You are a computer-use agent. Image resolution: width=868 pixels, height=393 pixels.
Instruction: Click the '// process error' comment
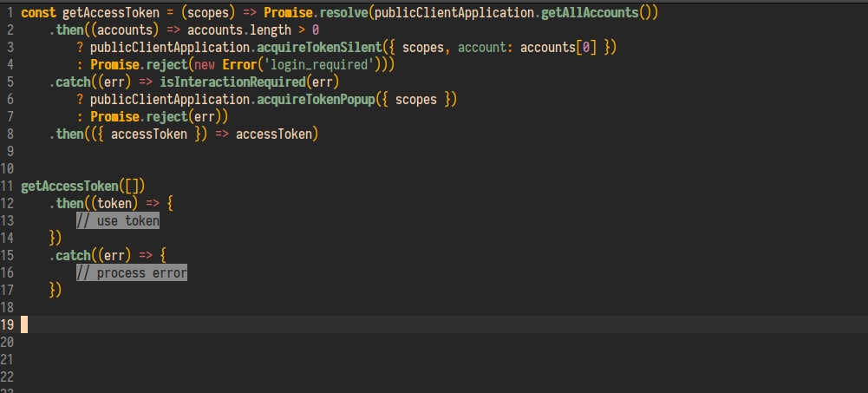coord(132,272)
